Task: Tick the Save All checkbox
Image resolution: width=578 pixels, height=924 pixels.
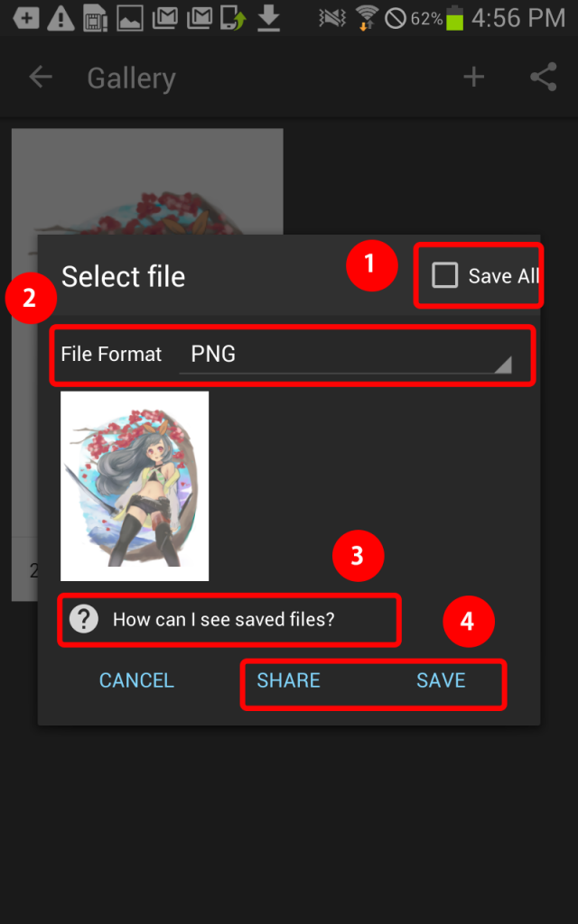Action: 444,275
